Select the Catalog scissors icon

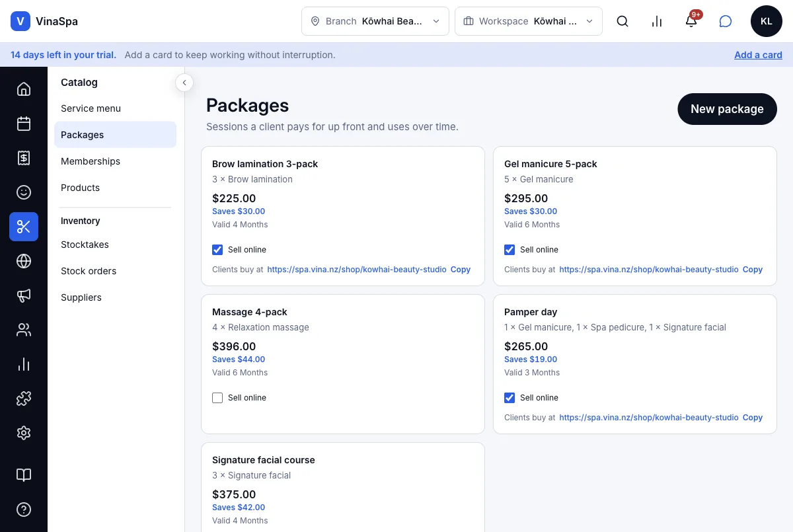click(24, 227)
